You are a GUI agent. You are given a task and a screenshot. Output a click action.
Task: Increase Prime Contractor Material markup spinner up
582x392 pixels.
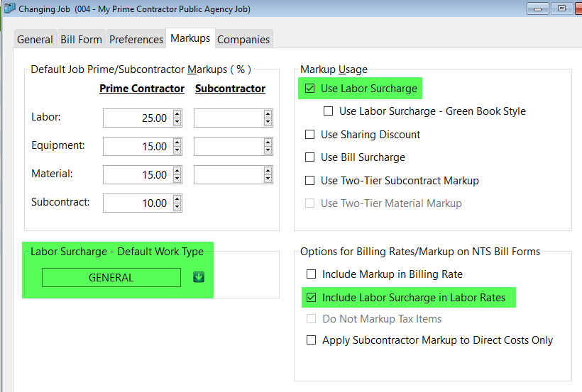pyautogui.click(x=177, y=171)
